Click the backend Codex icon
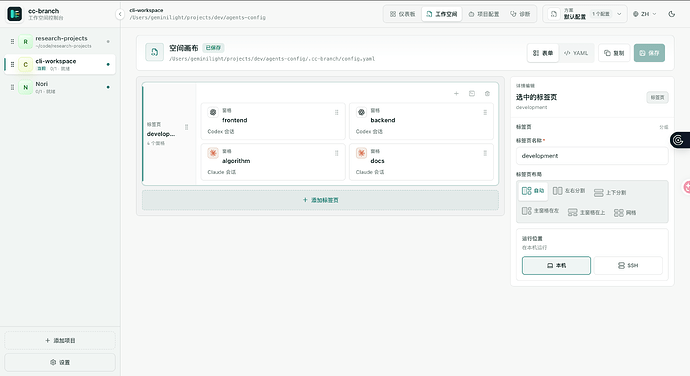The image size is (690, 376). point(361,112)
